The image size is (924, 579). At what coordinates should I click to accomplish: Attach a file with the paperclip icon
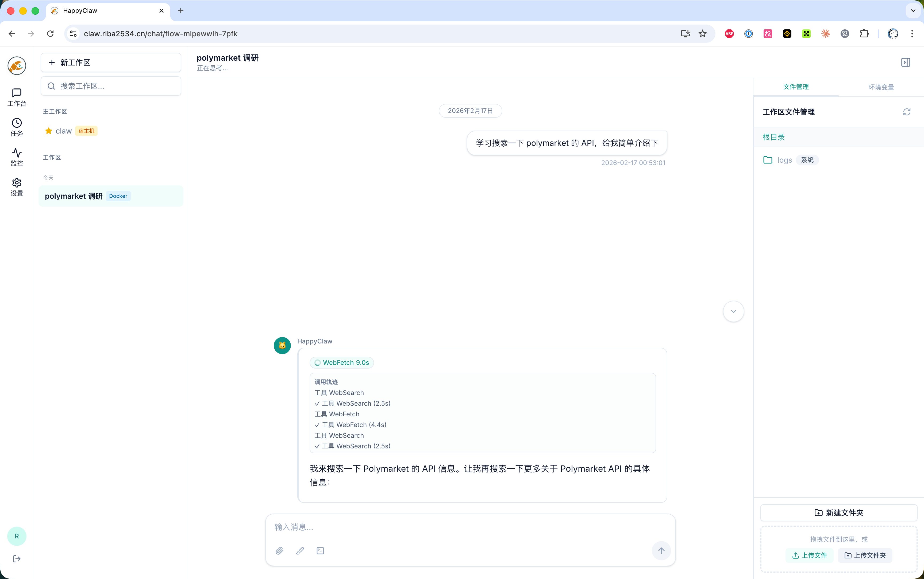[279, 550]
